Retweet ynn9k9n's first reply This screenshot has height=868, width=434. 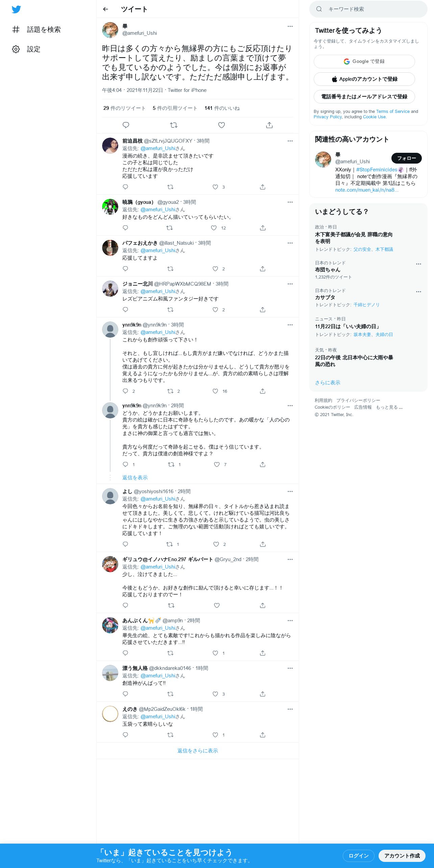tap(170, 391)
